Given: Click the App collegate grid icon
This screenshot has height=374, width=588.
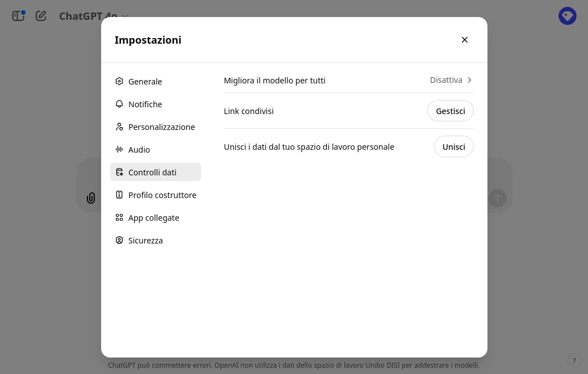Looking at the screenshot, I should 119,217.
